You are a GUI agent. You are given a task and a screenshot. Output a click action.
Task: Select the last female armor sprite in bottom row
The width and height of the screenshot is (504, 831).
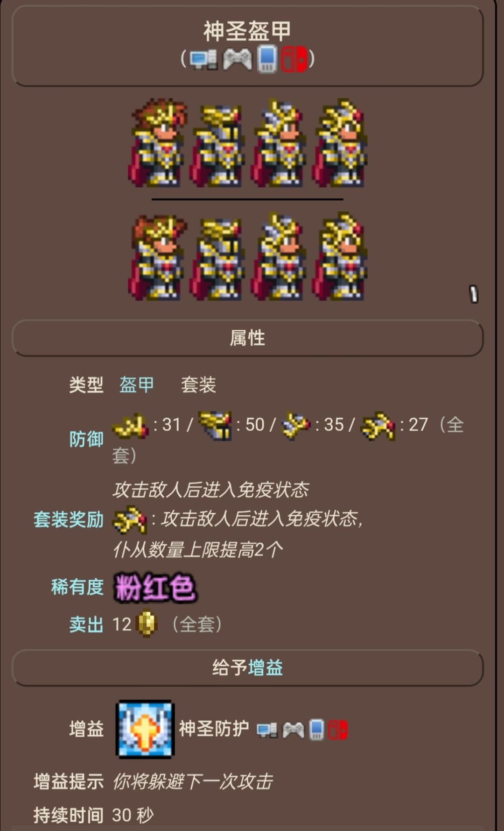coord(340,256)
